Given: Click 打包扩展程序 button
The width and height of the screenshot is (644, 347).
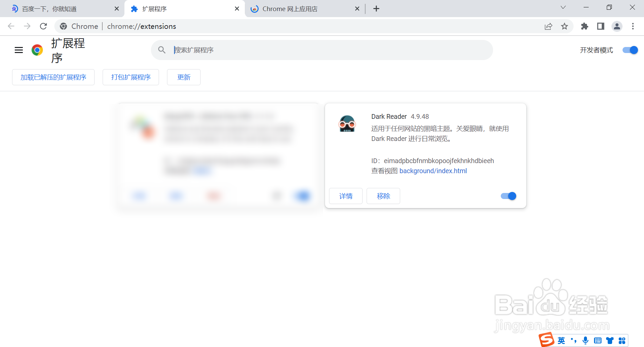Looking at the screenshot, I should click(131, 77).
